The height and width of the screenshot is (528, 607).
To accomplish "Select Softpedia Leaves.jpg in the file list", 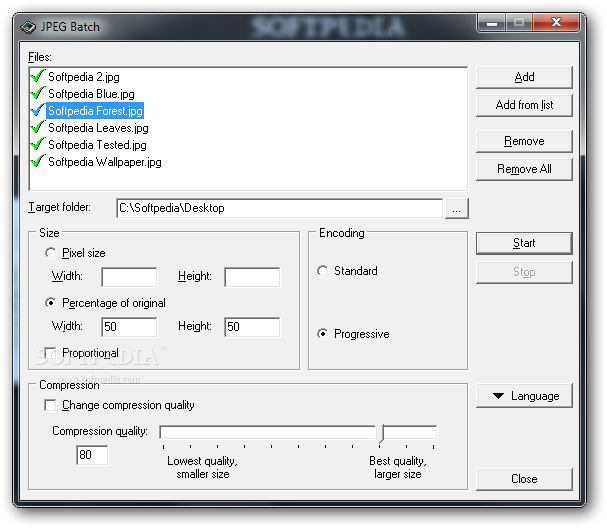I will click(98, 128).
